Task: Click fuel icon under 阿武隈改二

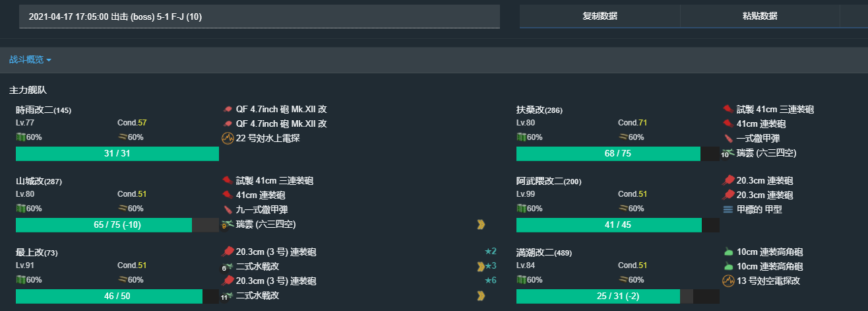Action: [x=522, y=209]
